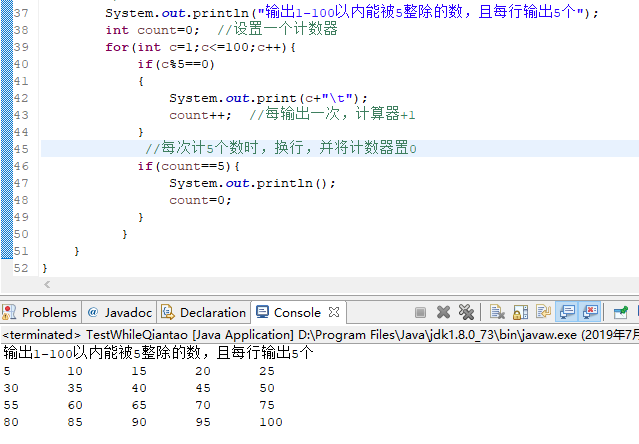Image resolution: width=639 pixels, height=444 pixels.
Task: Click console output value 65
Action: 139,405
